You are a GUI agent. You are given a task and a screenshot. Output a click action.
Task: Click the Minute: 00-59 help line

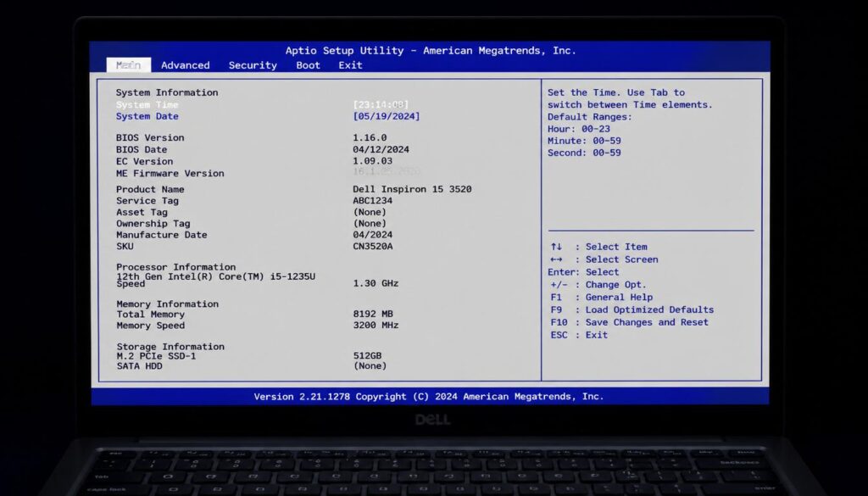tap(584, 141)
